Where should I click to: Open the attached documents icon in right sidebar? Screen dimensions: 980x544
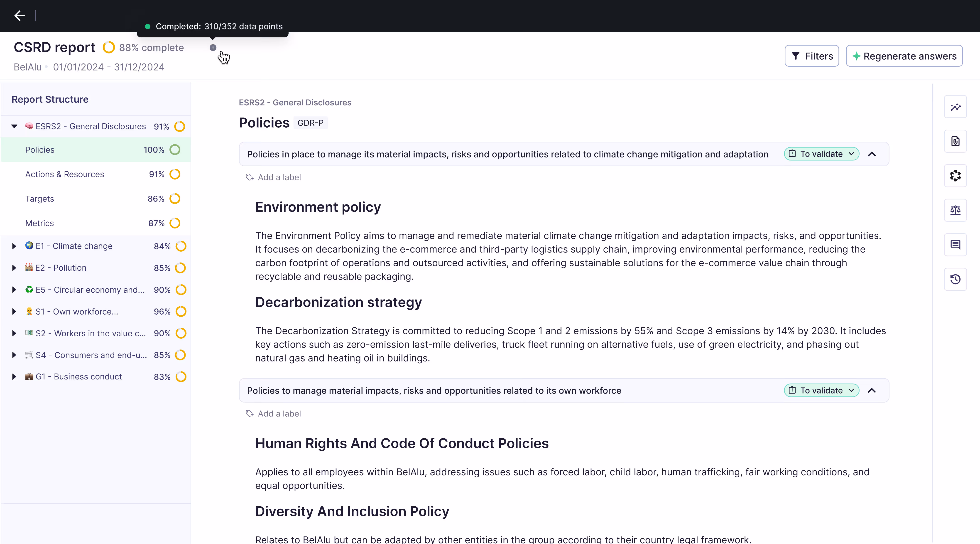pos(955,141)
